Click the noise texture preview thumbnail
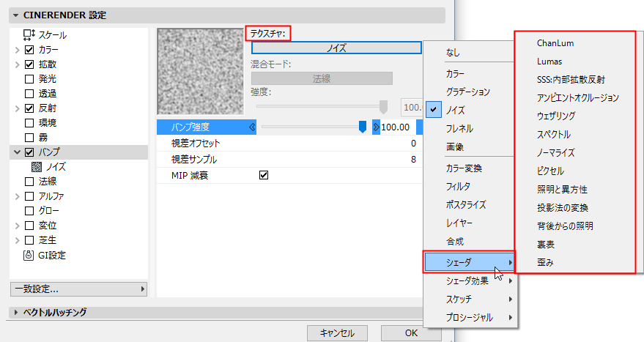 click(201, 72)
